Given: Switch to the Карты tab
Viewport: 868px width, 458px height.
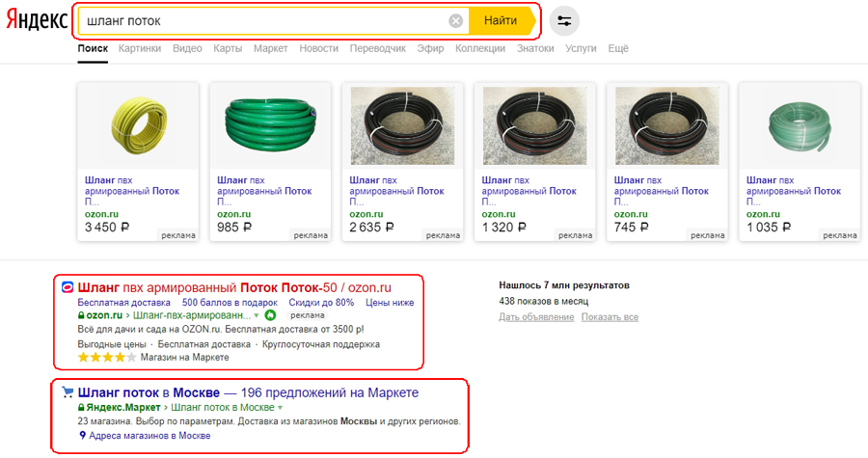Looking at the screenshot, I should click(x=228, y=48).
